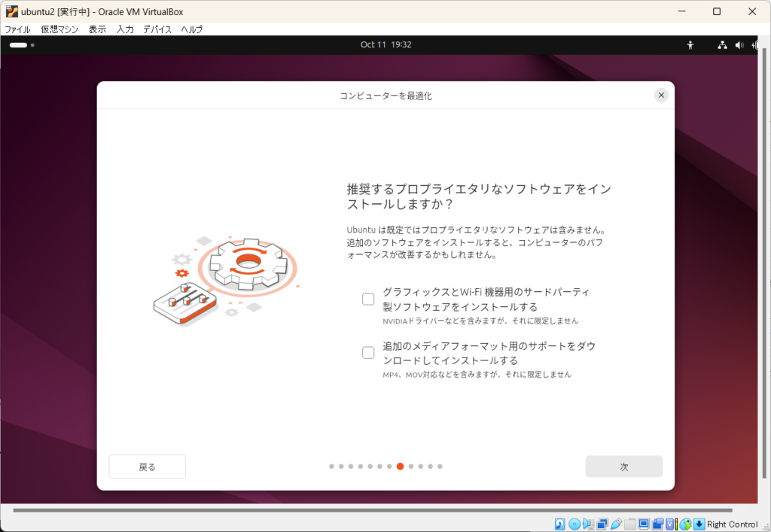Click the VirtualBox icon in title bar
771x532 pixels.
12,11
